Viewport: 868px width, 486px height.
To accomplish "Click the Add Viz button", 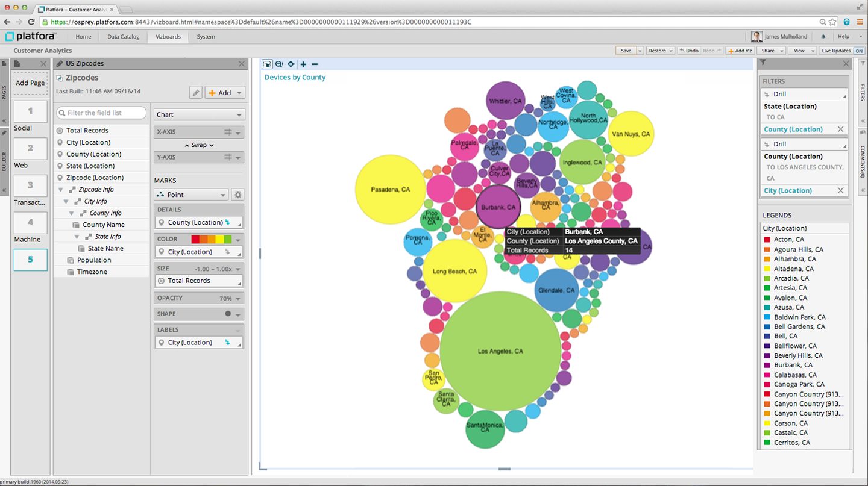I will (740, 51).
